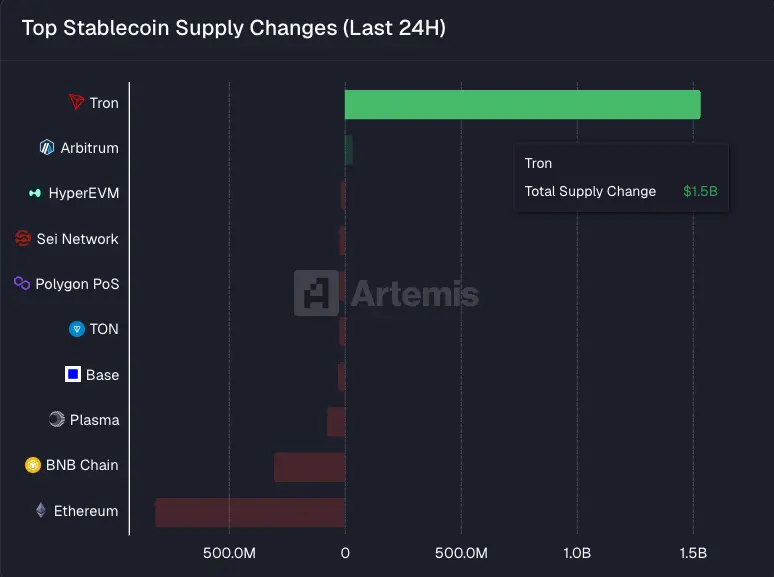
Task: Click the Ethereum red negative bar
Action: point(250,512)
